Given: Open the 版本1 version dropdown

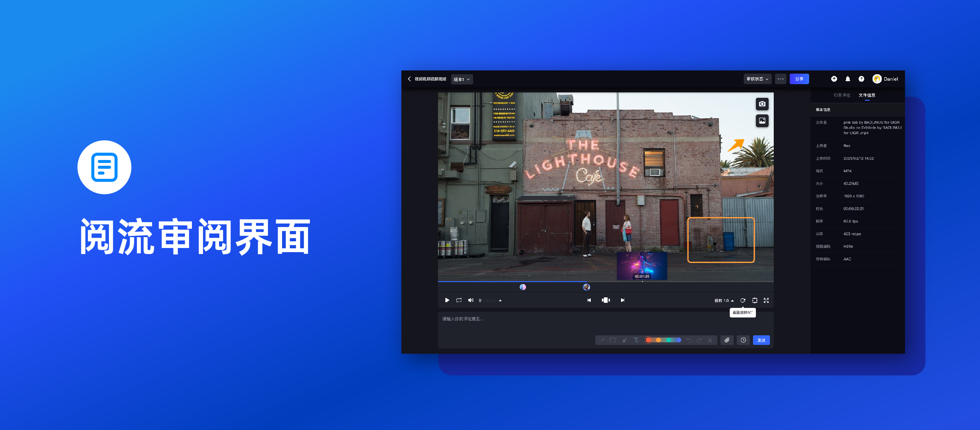Looking at the screenshot, I should click(x=462, y=79).
